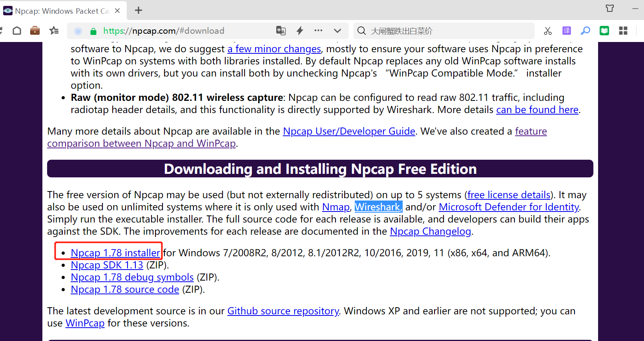Click the green book extension icon

604,31
